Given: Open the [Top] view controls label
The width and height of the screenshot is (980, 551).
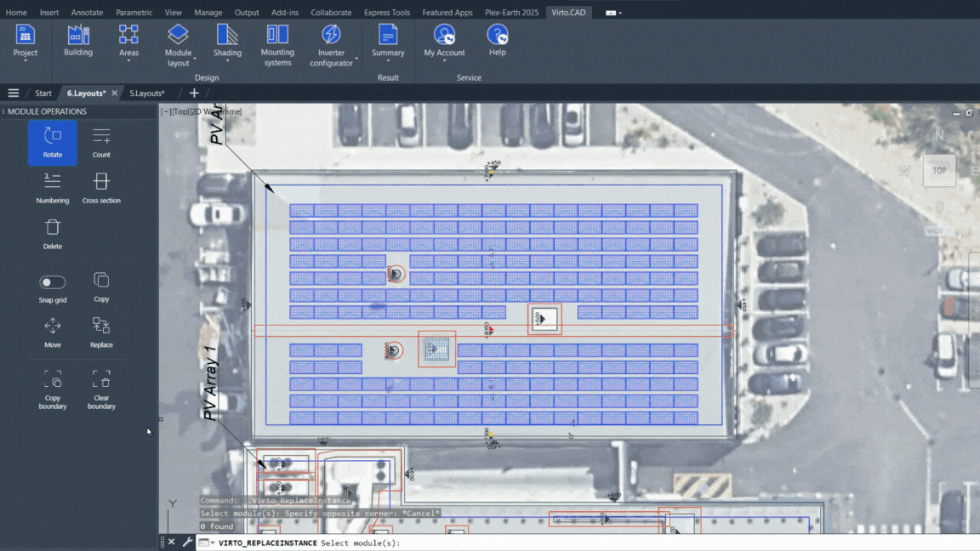Looking at the screenshot, I should point(180,112).
